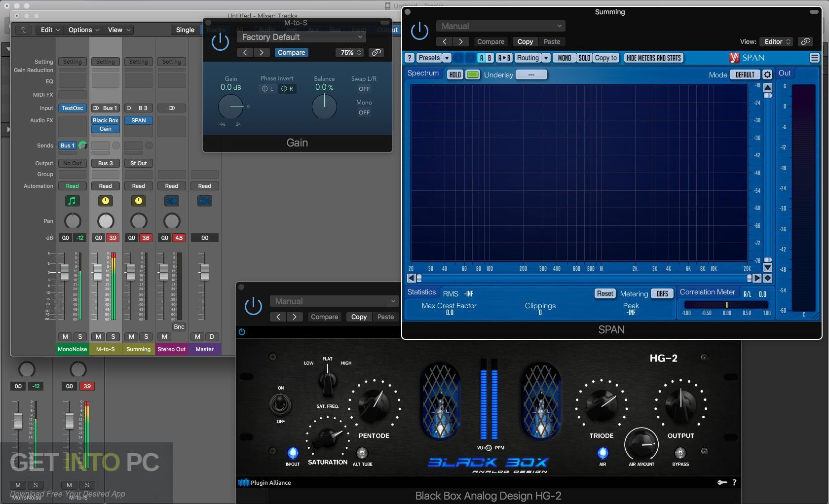This screenshot has width=829, height=504.
Task: Click the M-to-S channel yellow knob icon
Action: click(106, 201)
